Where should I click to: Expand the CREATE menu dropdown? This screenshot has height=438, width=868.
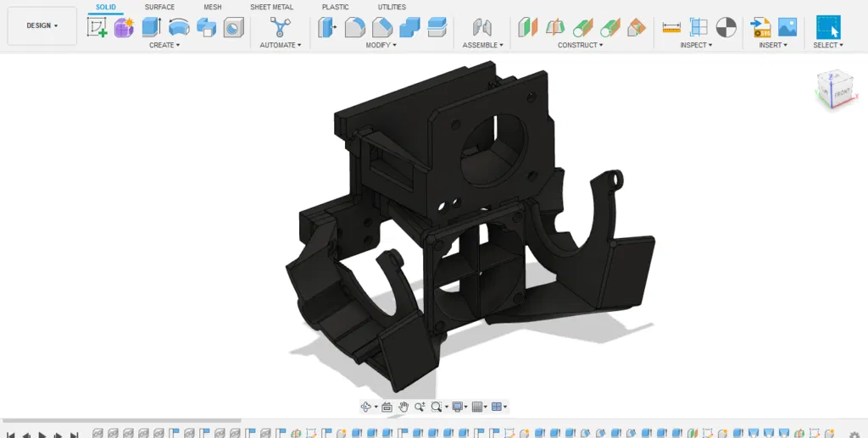tap(164, 45)
